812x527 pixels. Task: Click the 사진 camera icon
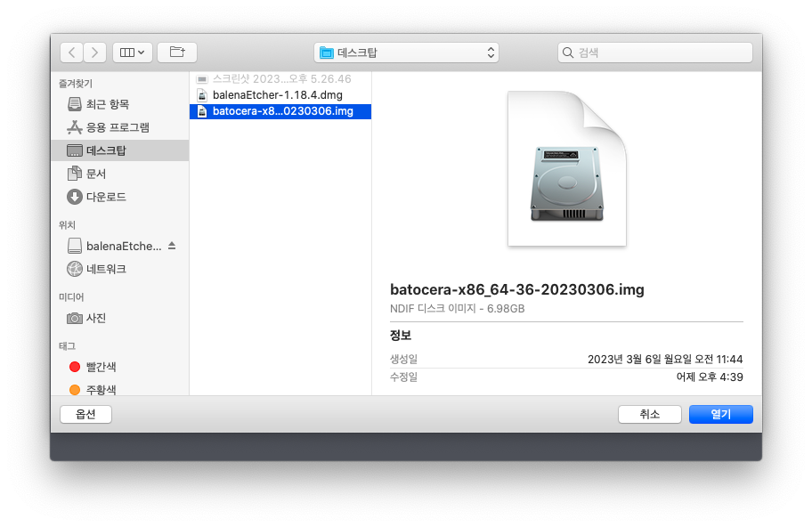tap(75, 318)
